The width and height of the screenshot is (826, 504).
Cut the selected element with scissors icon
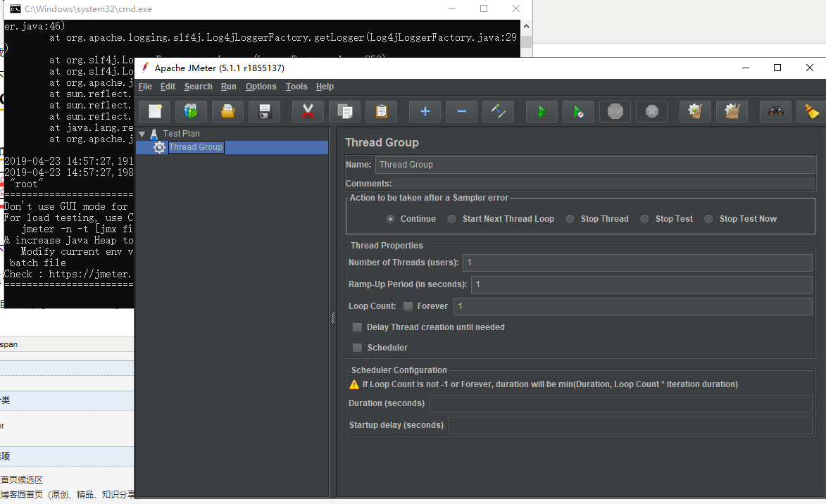coord(308,112)
